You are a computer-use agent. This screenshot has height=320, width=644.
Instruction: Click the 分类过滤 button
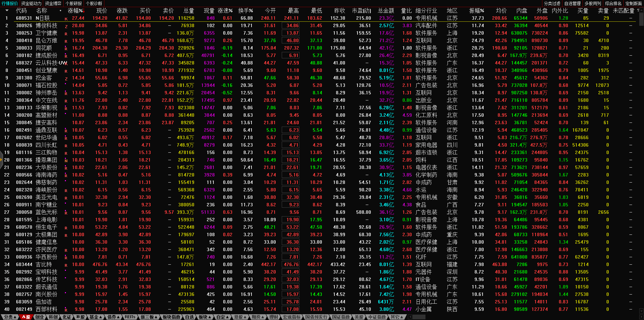pos(552,3)
